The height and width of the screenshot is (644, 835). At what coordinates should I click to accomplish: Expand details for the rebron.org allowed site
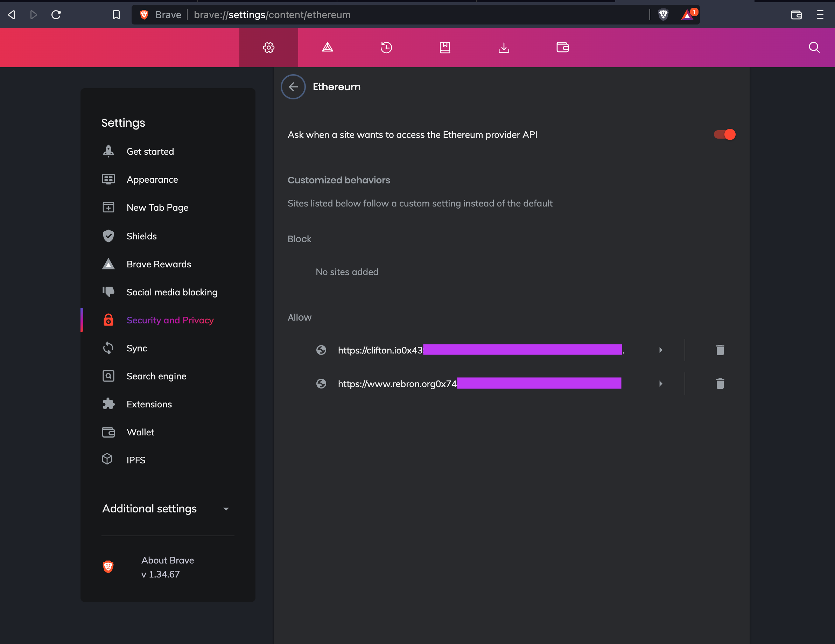[661, 383]
